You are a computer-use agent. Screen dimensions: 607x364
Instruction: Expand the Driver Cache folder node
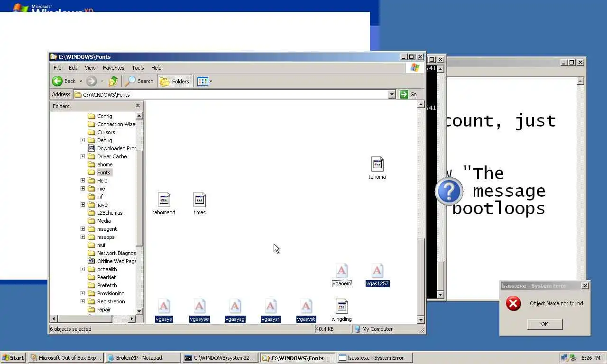(x=83, y=156)
